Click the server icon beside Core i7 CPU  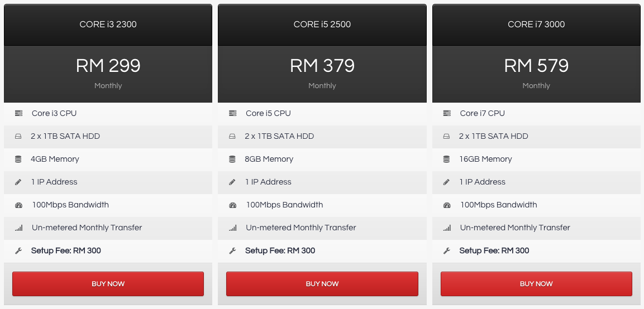pos(447,113)
